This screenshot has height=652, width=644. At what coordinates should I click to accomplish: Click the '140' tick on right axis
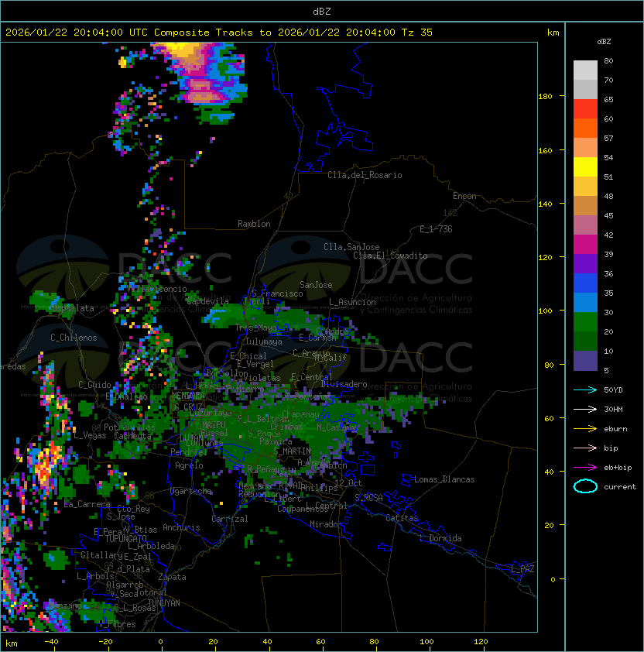[545, 204]
